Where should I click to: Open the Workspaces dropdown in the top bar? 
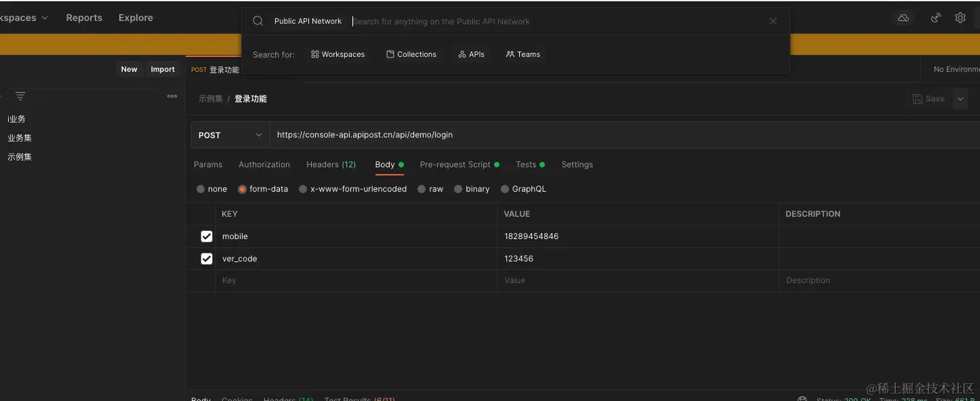coord(23,18)
